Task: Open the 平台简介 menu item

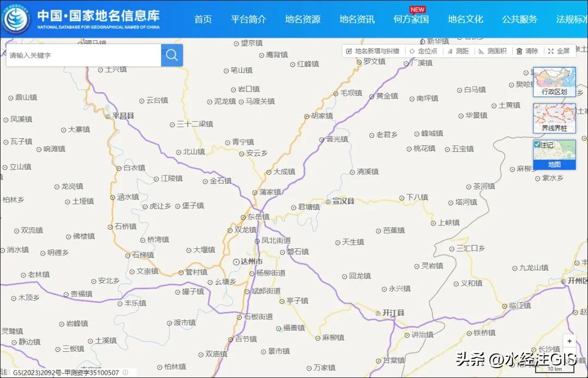Action: point(248,20)
